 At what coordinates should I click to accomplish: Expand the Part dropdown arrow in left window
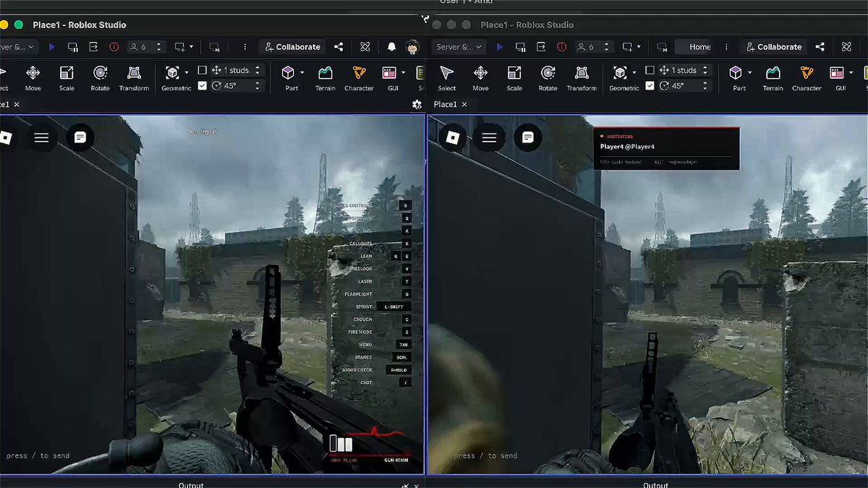coord(302,72)
